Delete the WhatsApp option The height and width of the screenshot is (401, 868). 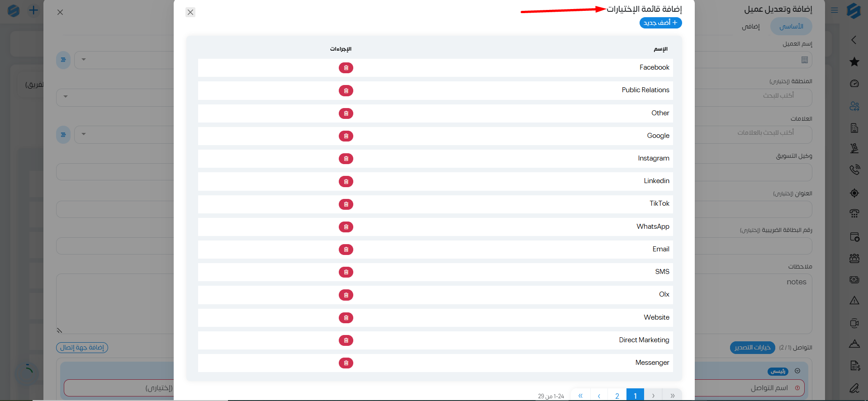click(x=346, y=226)
